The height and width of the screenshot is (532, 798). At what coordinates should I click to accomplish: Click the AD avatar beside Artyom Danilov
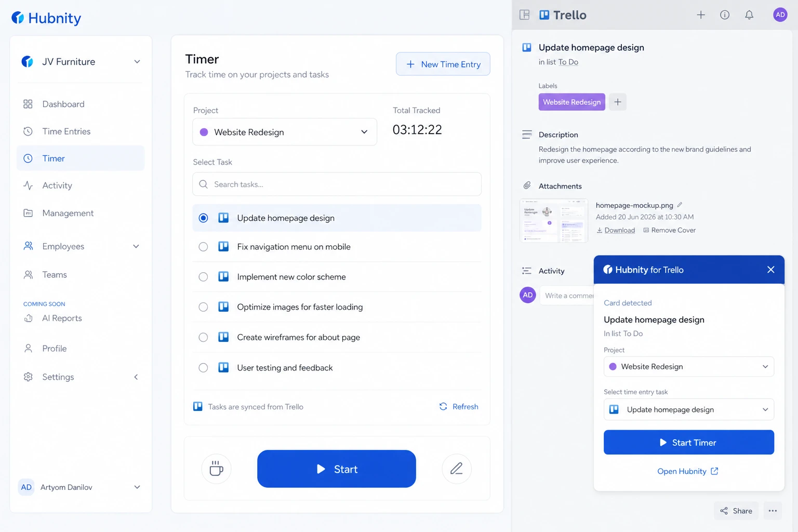[x=26, y=487]
